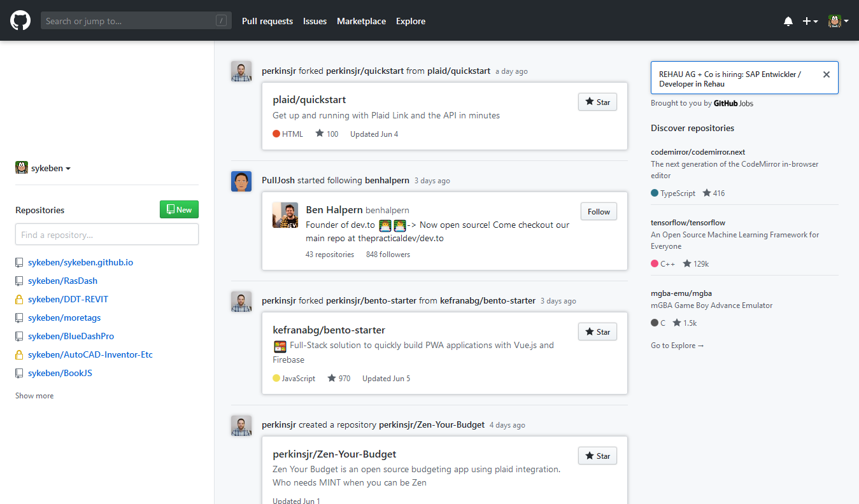Click perkinsjr avatar on bento-starter fork event
The image size is (859, 504).
(241, 302)
